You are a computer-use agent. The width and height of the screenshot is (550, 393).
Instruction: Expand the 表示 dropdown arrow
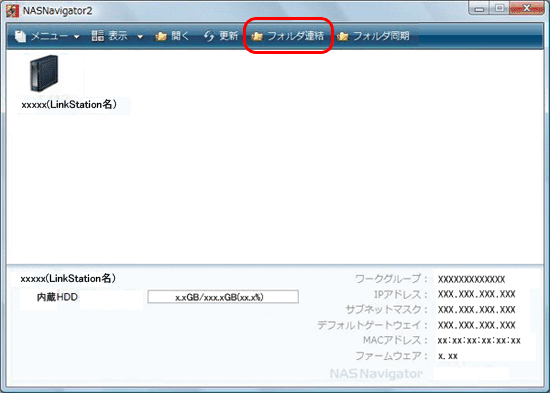click(x=140, y=36)
